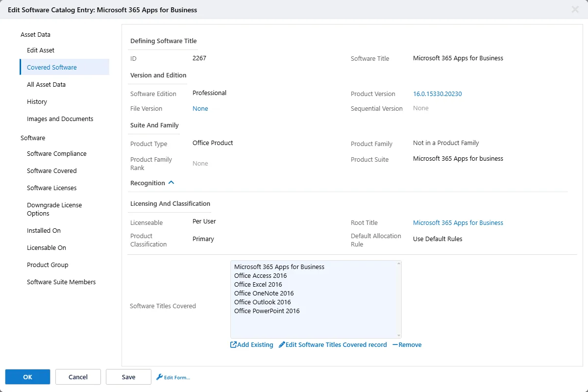The image size is (588, 392).
Task: Select Office OneNote 2016 in list
Action: 264,293
